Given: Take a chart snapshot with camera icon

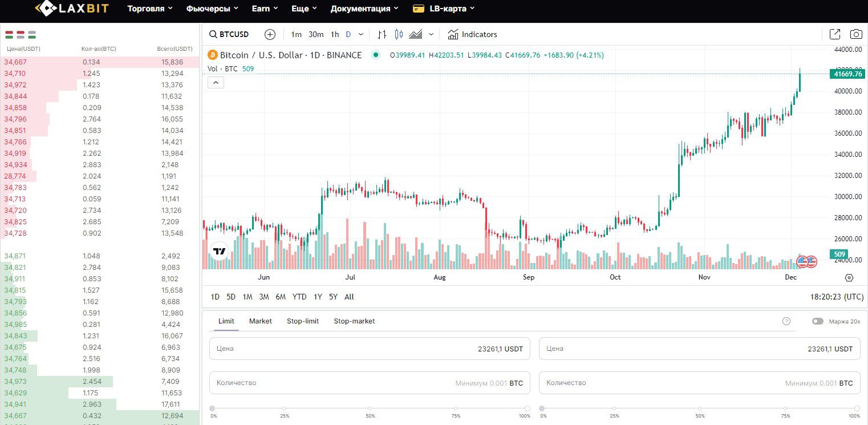Looking at the screenshot, I should tap(856, 34).
